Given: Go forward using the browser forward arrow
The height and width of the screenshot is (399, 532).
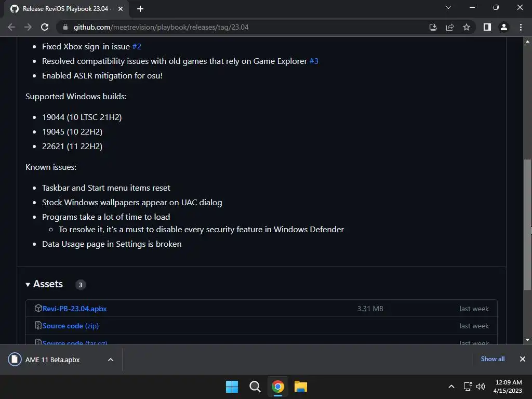Looking at the screenshot, I should click(x=28, y=27).
